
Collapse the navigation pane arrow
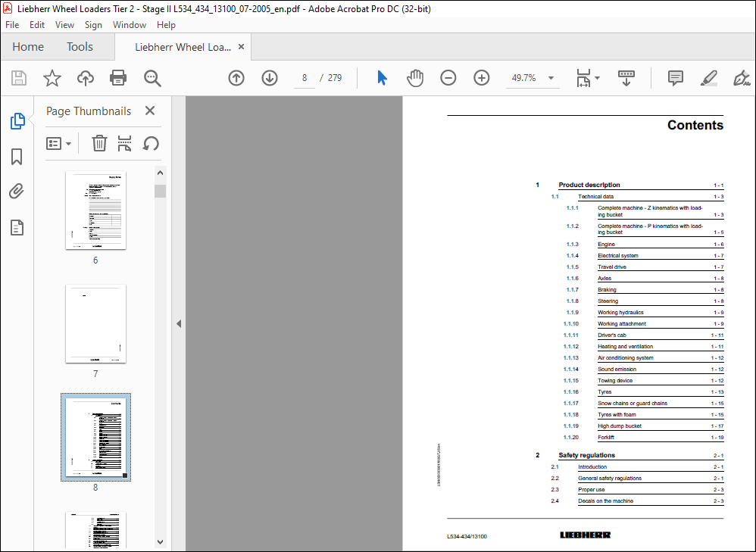click(x=179, y=323)
